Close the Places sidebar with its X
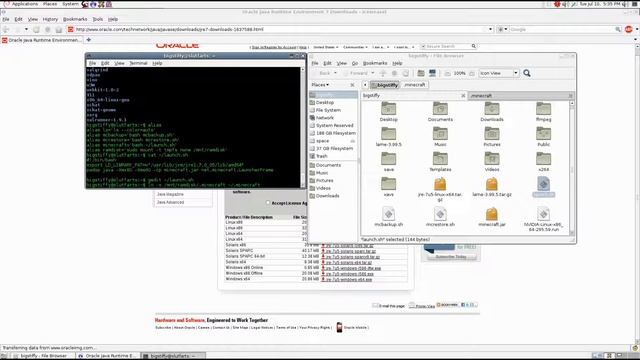The height and width of the screenshot is (360, 640). 352,85
